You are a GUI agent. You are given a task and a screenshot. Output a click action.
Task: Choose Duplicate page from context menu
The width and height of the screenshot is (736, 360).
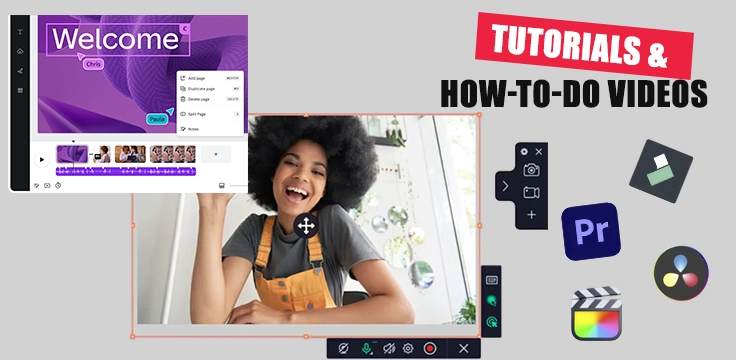pyautogui.click(x=210, y=89)
